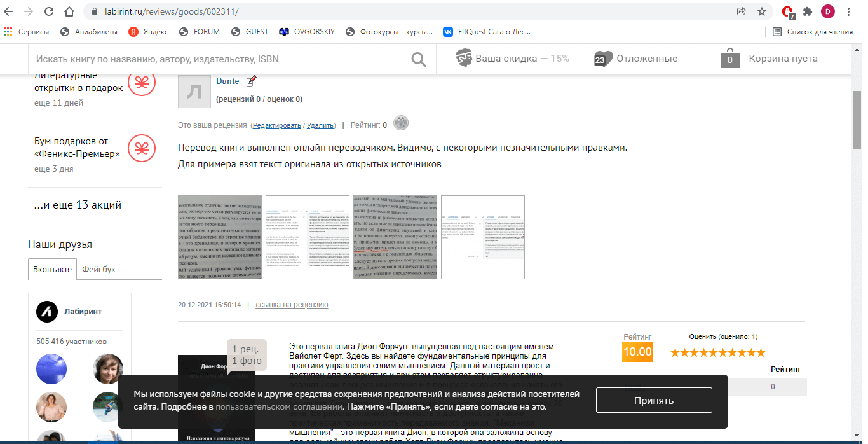This screenshot has height=444, width=868.
Task: Open Chrome three-dot menu
Action: click(848, 11)
